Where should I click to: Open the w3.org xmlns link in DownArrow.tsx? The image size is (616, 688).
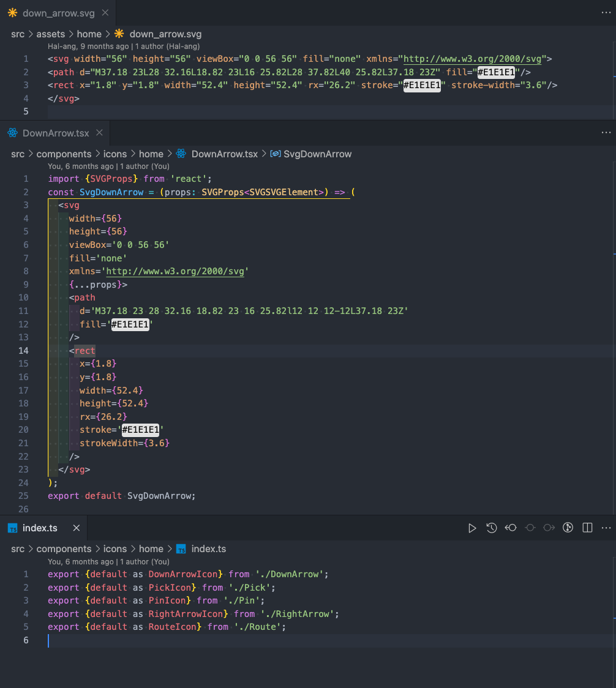click(175, 271)
